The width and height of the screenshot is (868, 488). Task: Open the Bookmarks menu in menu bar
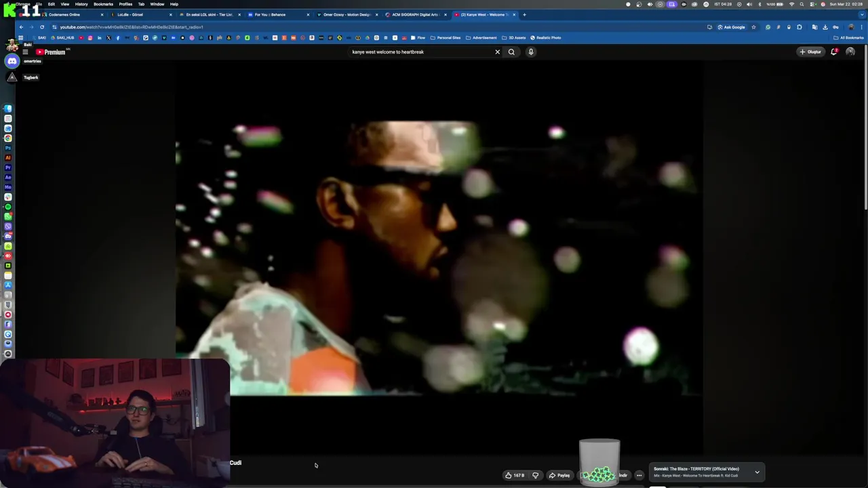(103, 4)
